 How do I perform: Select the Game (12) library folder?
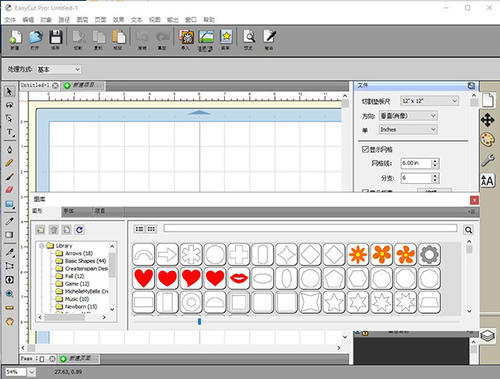(77, 284)
